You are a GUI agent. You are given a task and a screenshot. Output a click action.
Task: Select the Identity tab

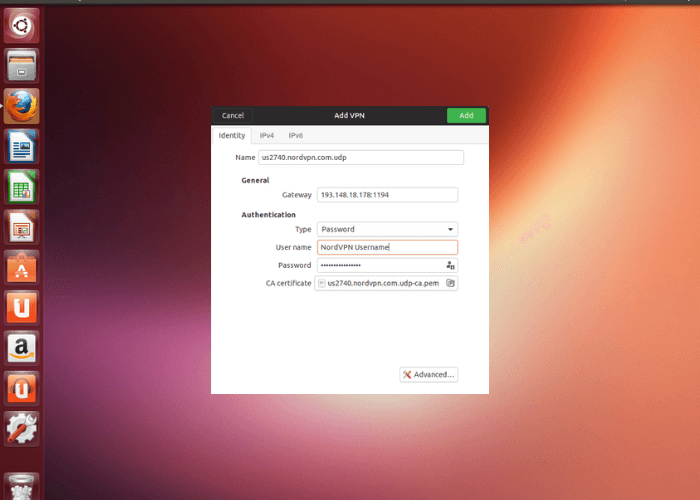point(232,135)
